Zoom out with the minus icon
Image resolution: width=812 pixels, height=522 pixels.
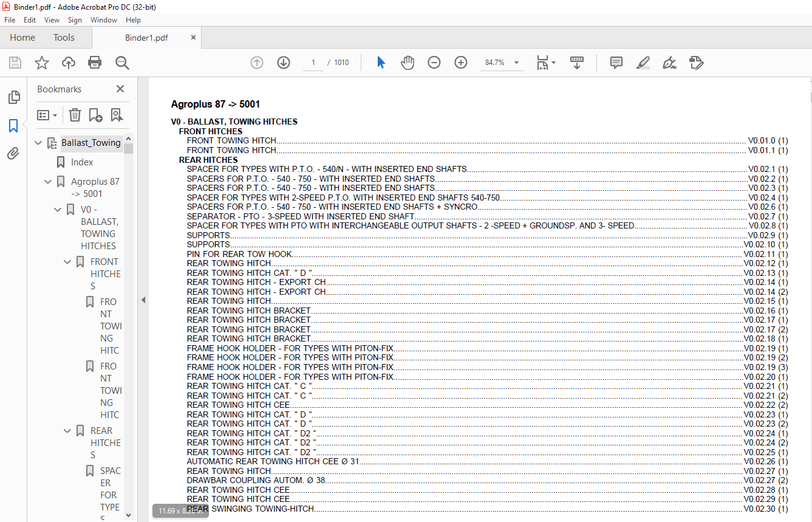point(434,63)
